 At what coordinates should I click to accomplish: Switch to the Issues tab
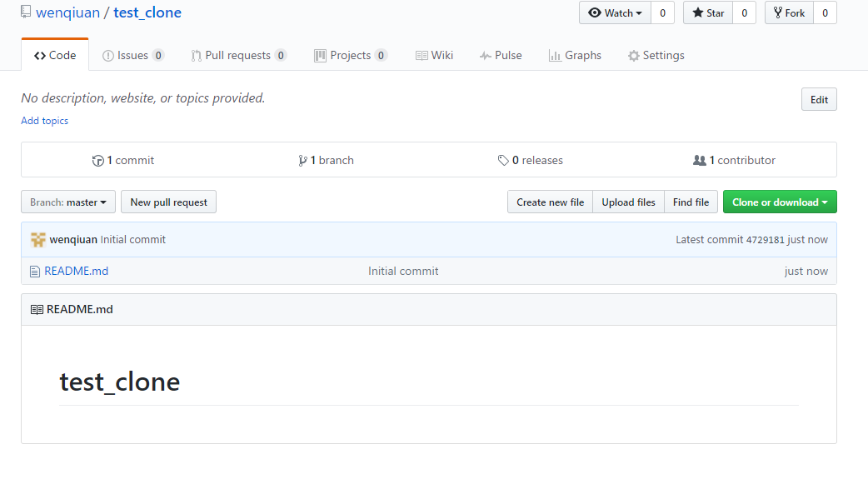point(132,56)
